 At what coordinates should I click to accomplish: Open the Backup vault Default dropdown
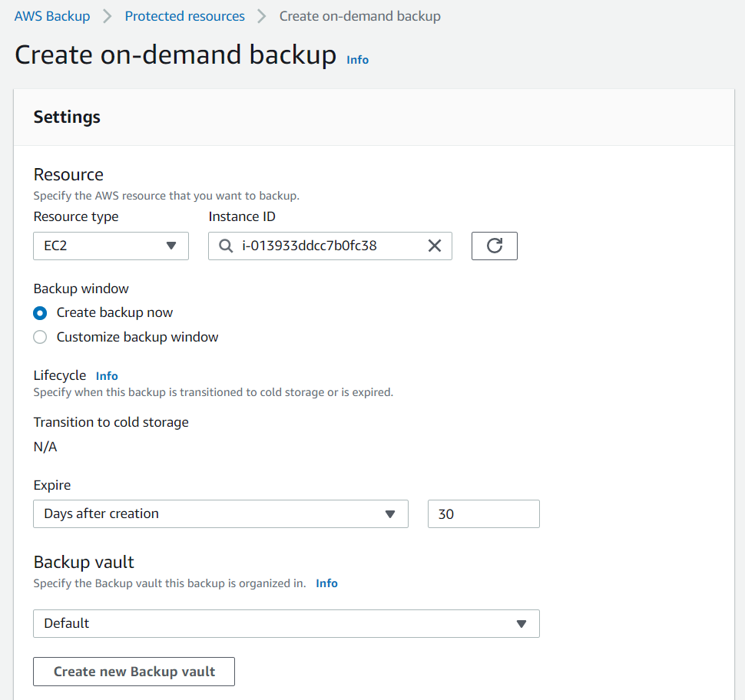286,623
